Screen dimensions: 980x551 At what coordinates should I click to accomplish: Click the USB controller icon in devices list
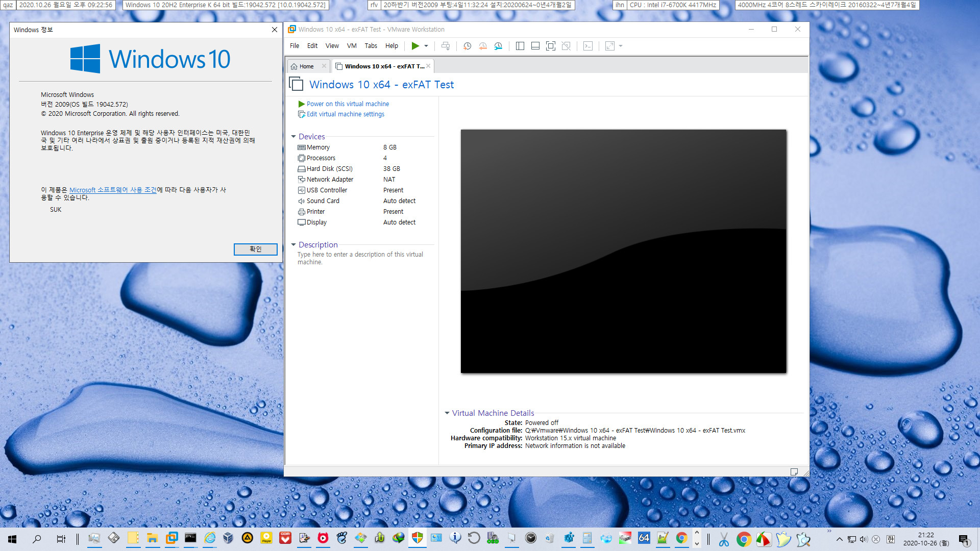(x=302, y=190)
